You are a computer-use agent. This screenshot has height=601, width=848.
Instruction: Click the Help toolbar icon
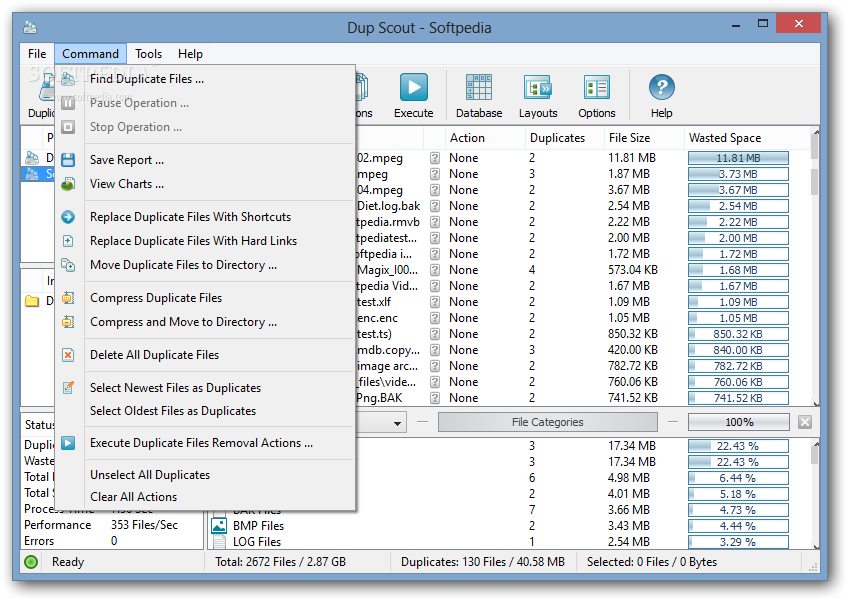pos(661,88)
